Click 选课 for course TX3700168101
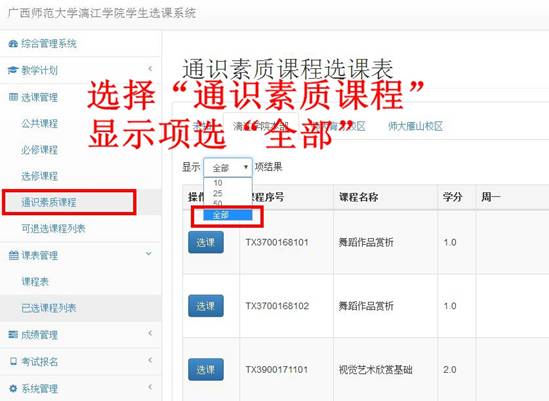The image size is (549, 401). (x=206, y=242)
